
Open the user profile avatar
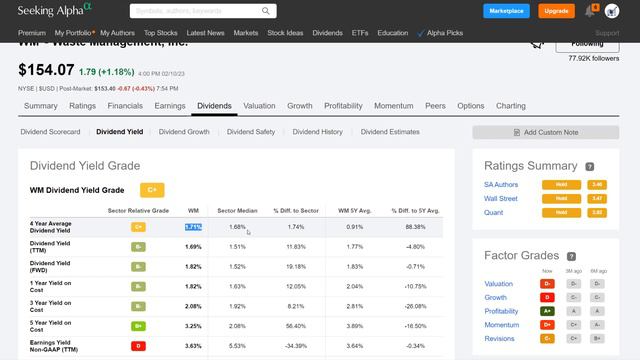point(612,11)
